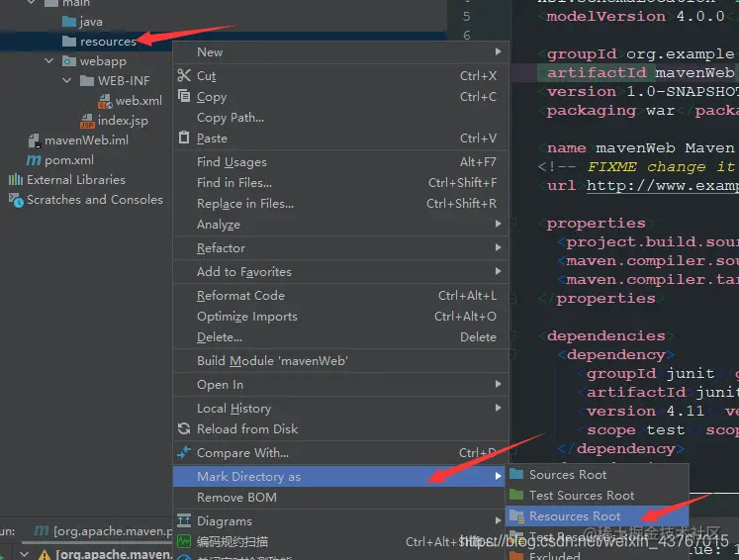This screenshot has height=560, width=739.
Task: Click line number 5 in editor gutter
Action: coord(466,17)
